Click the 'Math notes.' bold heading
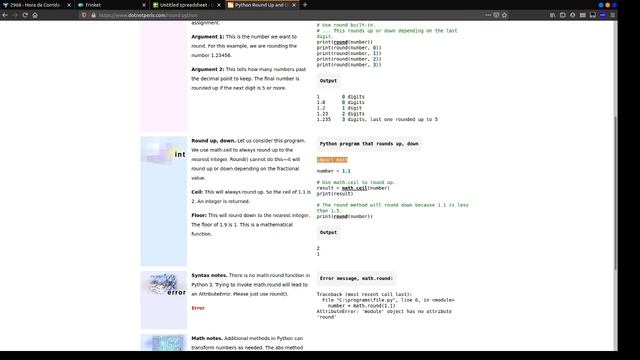Screen dimensions: 640x360 coord(207,338)
